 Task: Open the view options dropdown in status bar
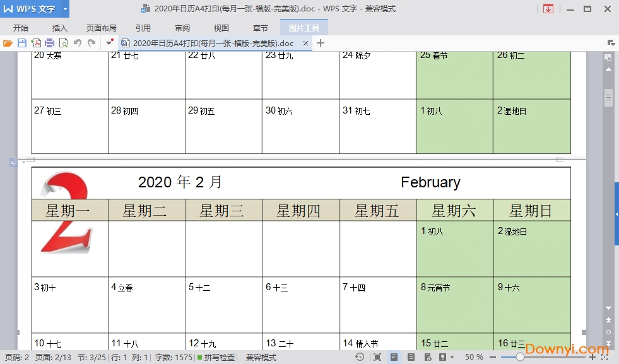[x=451, y=356]
